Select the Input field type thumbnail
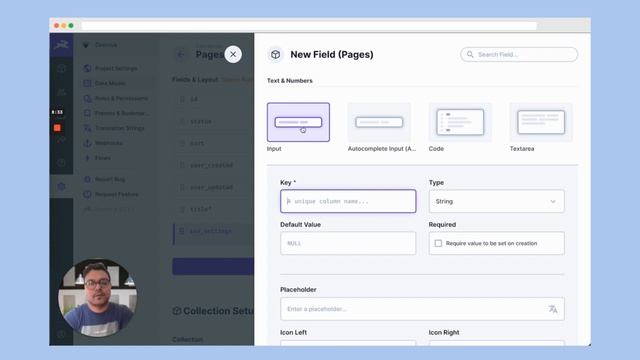 [298, 122]
